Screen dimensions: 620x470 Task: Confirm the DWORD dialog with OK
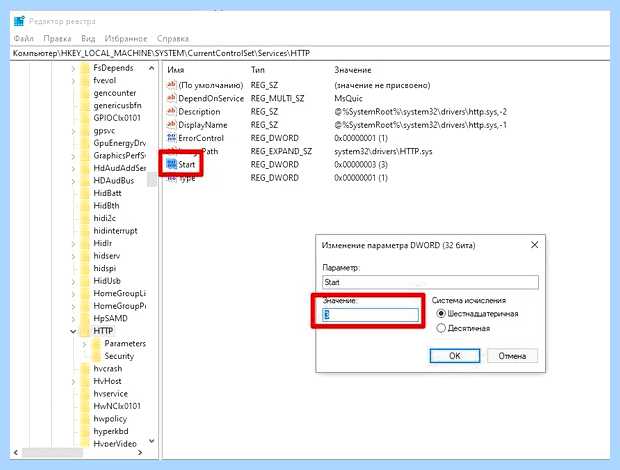pos(455,356)
